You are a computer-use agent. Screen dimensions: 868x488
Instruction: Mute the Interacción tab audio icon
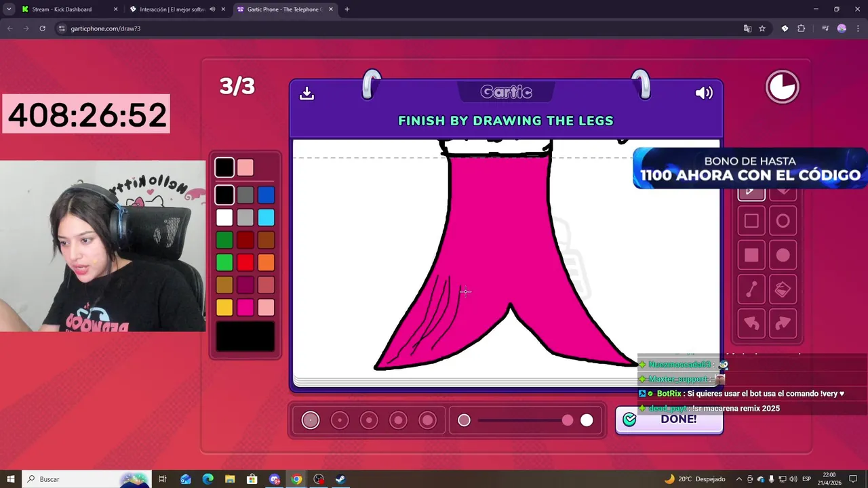(x=212, y=9)
